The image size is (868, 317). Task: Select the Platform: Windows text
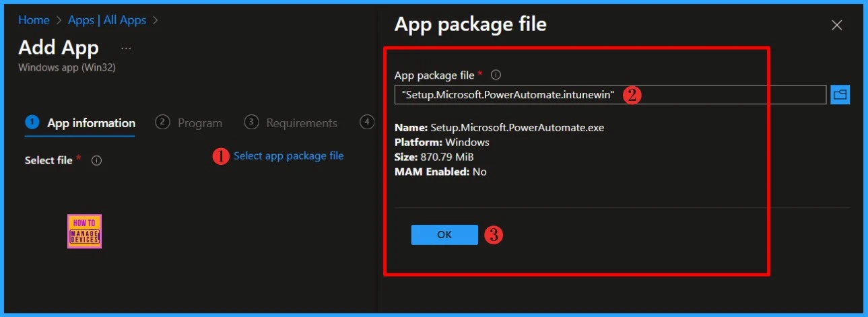pyautogui.click(x=442, y=143)
